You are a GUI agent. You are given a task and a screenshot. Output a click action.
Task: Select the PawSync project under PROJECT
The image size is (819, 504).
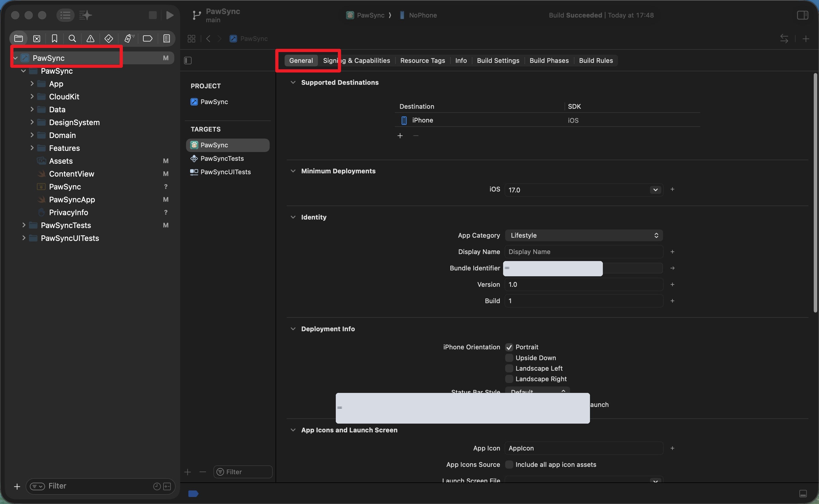pyautogui.click(x=228, y=102)
